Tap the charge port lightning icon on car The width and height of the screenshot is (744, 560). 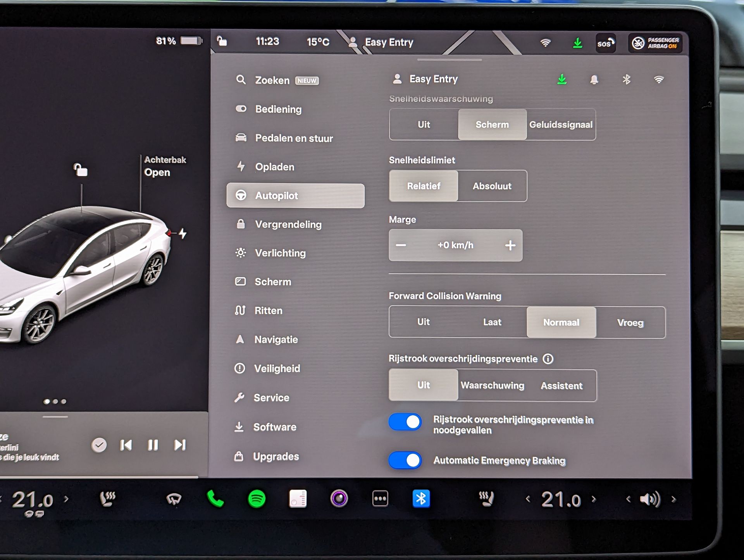click(183, 234)
